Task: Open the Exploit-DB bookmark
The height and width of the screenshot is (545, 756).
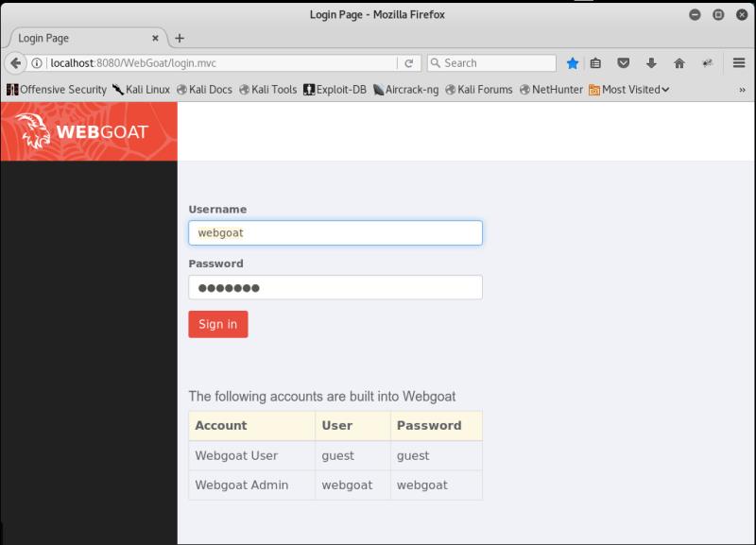Action: (335, 90)
